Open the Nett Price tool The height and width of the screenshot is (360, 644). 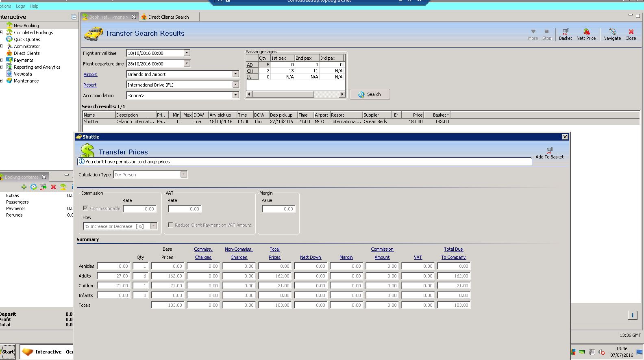click(586, 34)
